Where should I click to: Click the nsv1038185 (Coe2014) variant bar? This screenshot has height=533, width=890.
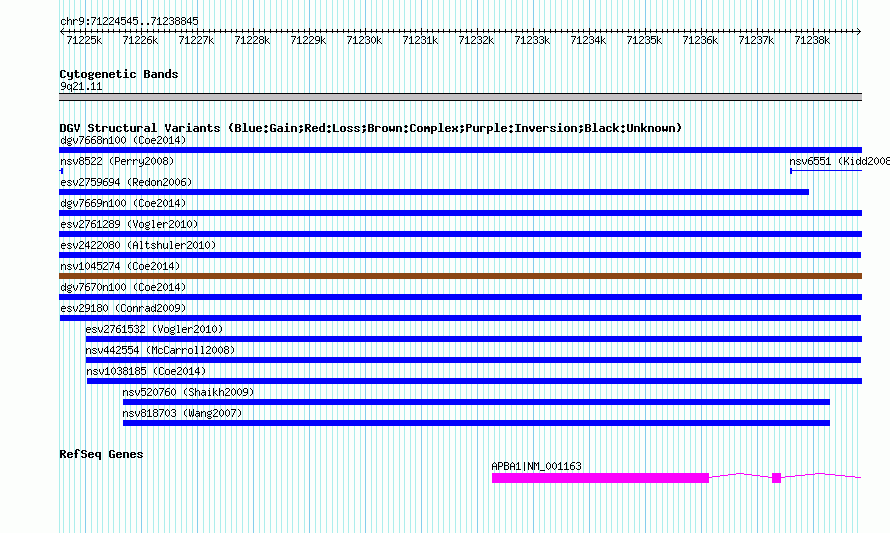pyautogui.click(x=475, y=381)
